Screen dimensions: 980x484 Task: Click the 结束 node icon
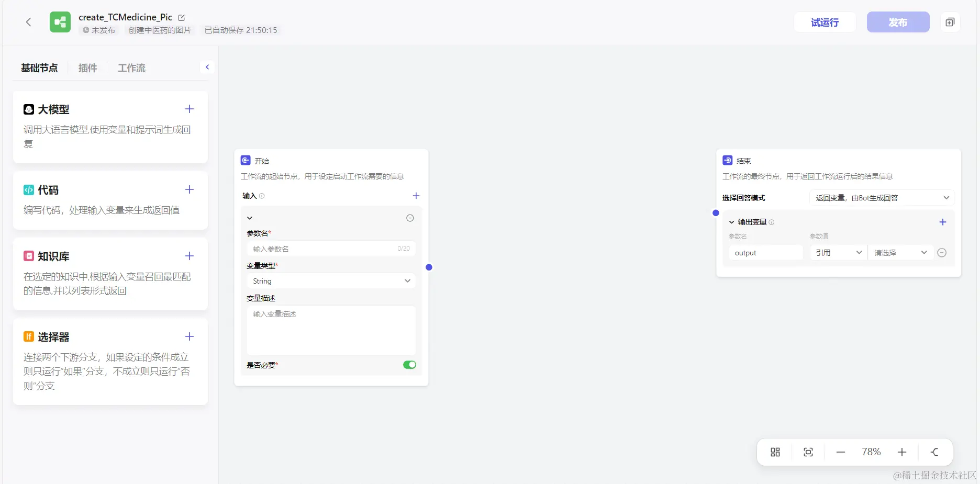pos(728,160)
